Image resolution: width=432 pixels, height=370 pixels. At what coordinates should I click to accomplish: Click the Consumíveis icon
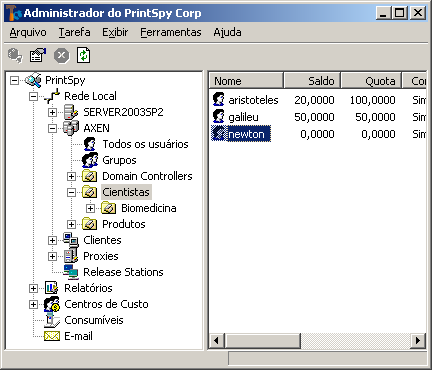point(52,320)
